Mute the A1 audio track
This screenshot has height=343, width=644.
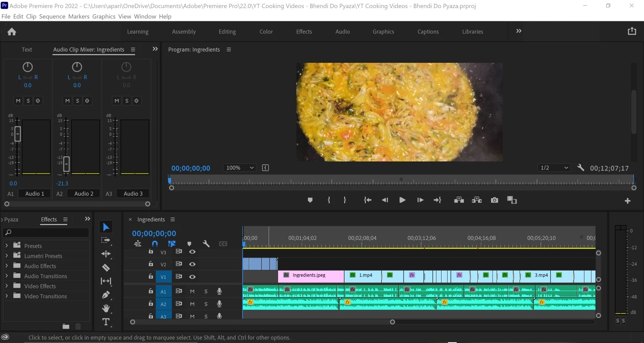192,291
